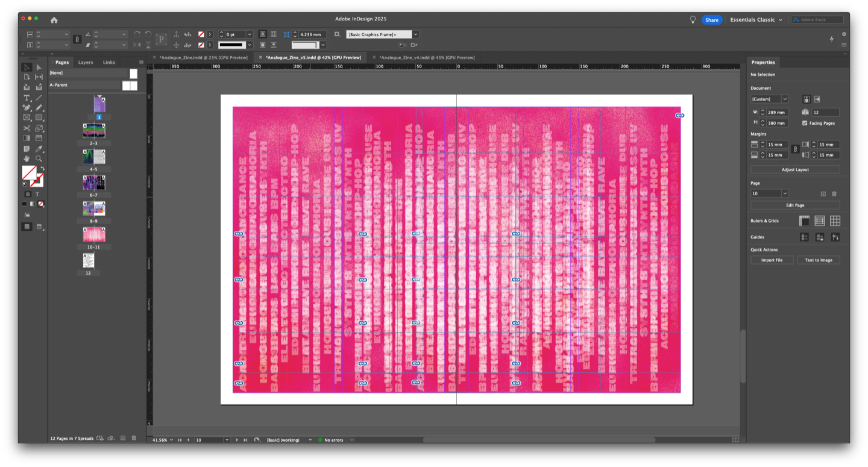Toggle Show Rulers in Properties panel
This screenshot has height=467, width=868.
pyautogui.click(x=804, y=221)
